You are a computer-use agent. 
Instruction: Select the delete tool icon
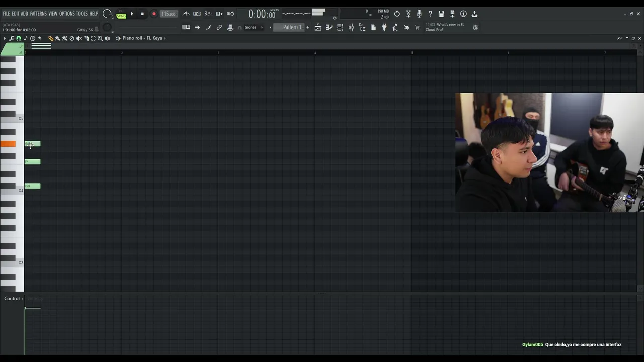click(x=72, y=38)
